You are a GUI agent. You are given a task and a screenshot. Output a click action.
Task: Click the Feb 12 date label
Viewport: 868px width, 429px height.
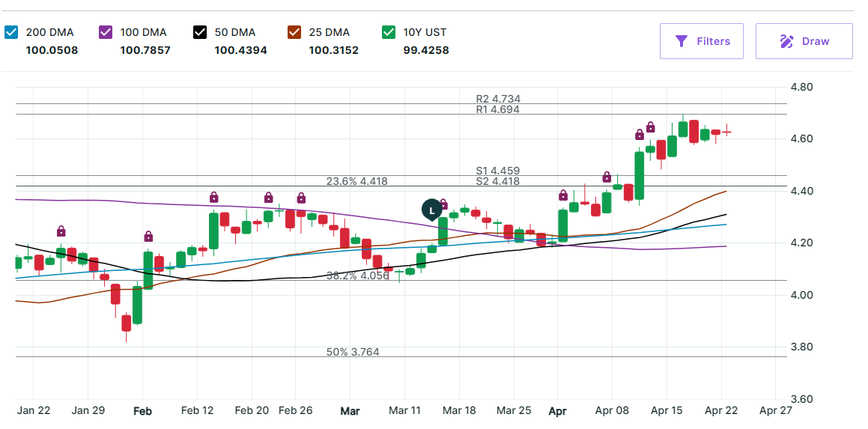(x=197, y=411)
